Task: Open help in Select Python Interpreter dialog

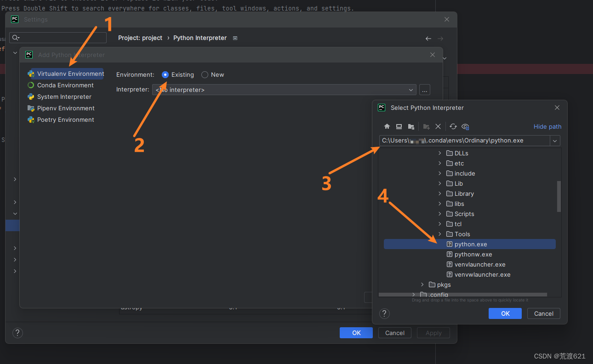Action: click(x=384, y=313)
